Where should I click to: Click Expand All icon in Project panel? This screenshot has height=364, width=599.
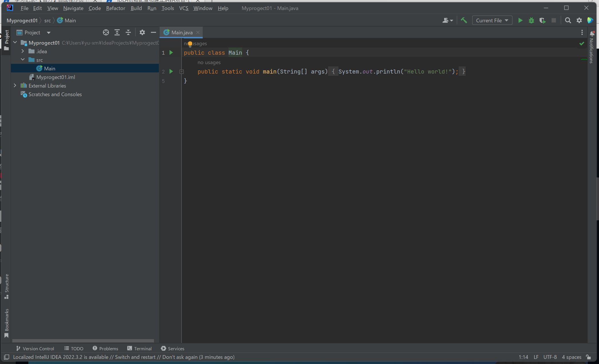[x=117, y=32]
